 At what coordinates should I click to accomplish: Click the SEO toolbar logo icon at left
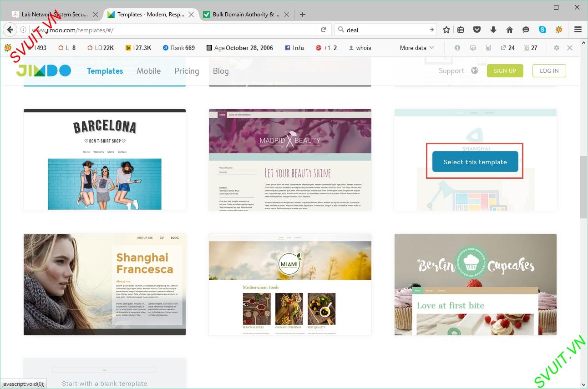[x=7, y=48]
